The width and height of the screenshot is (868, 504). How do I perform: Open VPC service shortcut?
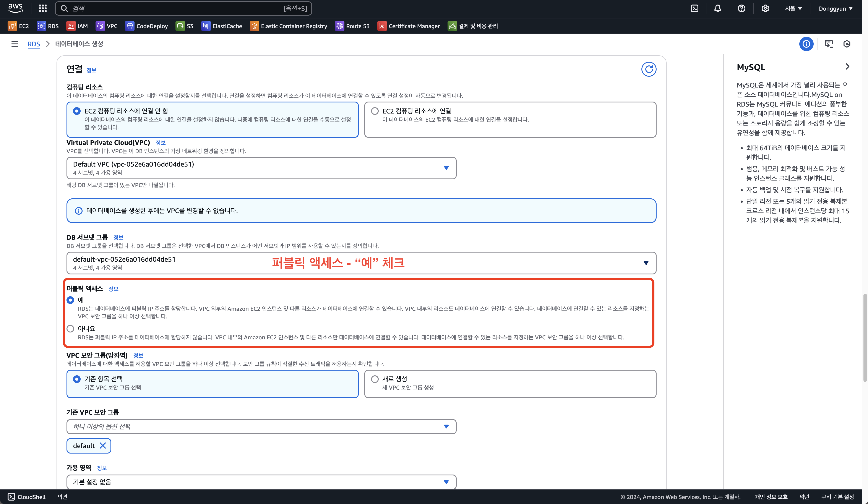pos(106,26)
